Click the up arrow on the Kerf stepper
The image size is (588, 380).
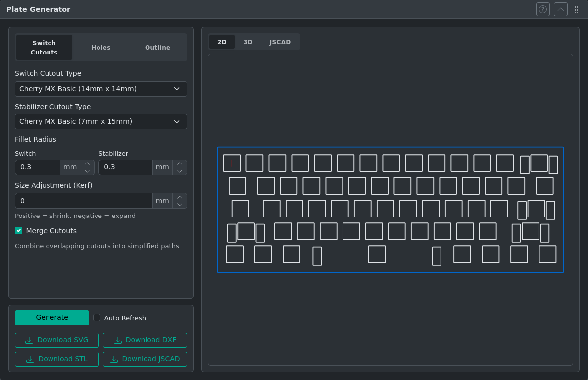(x=179, y=197)
